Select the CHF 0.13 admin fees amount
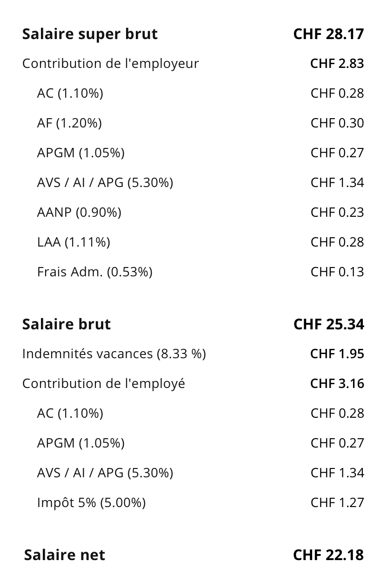Screen dimensions: 387x588 337,272
